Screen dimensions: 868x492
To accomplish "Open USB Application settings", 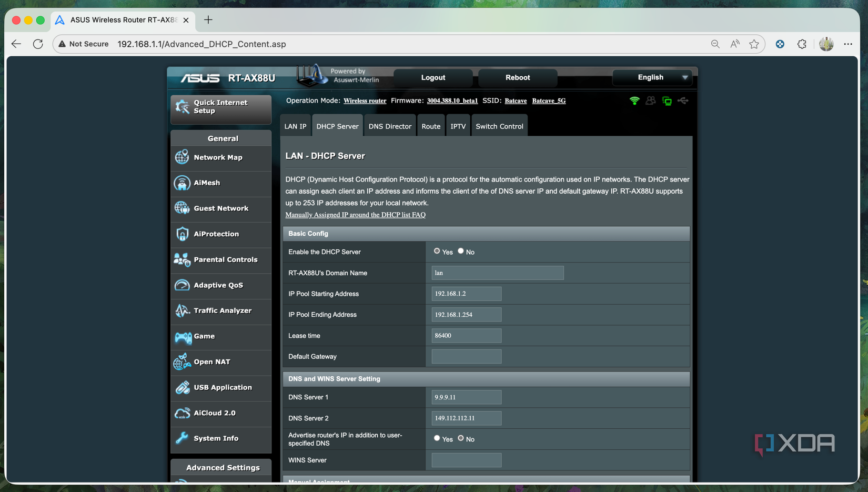I will (x=222, y=387).
